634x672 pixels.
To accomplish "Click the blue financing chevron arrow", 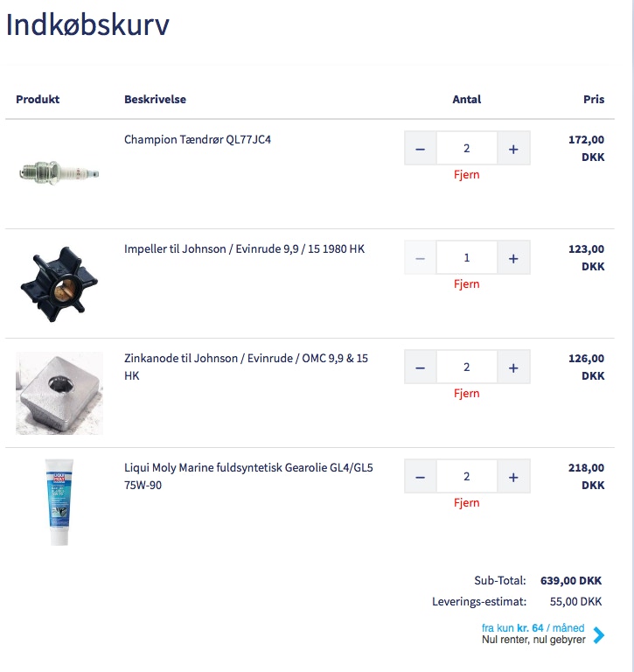I will 598,635.
